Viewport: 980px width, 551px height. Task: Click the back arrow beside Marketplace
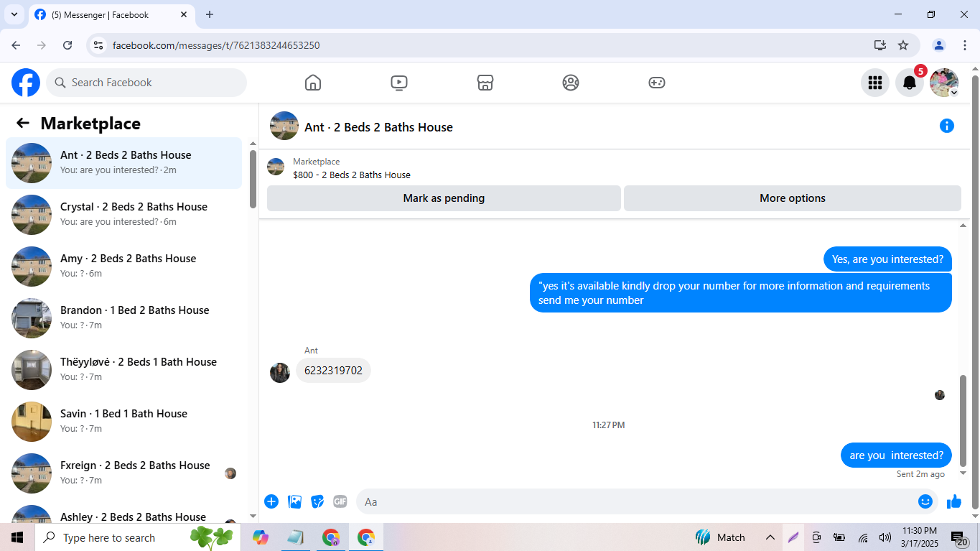pos(23,123)
